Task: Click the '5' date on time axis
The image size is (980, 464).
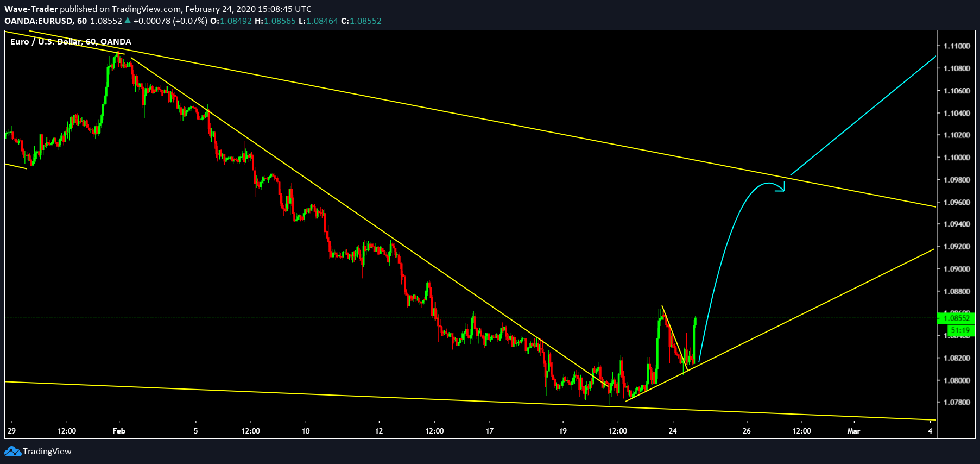Action: 196,431
